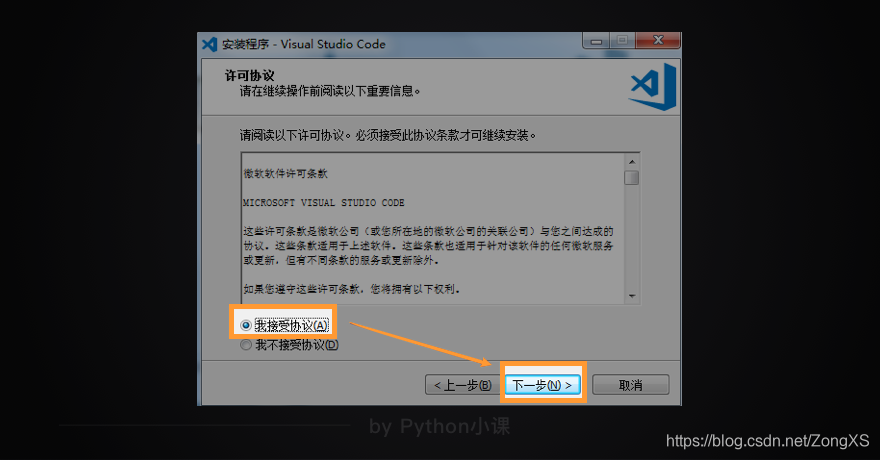Click the 请阅读以下许可协议 instruction line

(x=388, y=135)
